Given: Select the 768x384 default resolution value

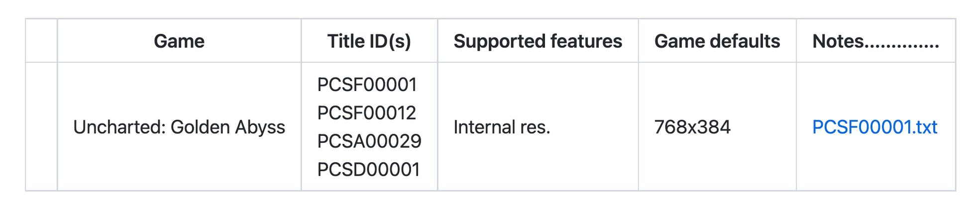Looking at the screenshot, I should click(692, 127).
